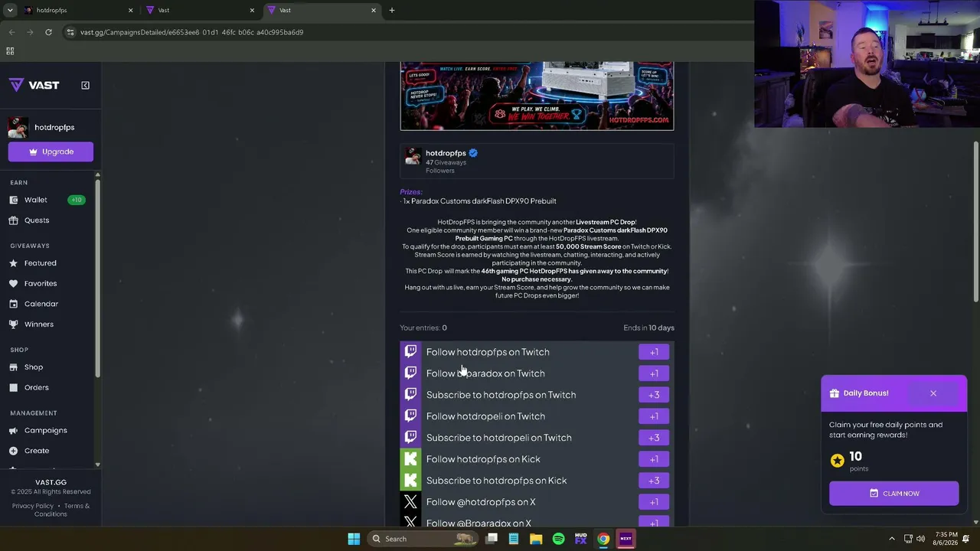The width and height of the screenshot is (980, 551).
Task: View the Winners page
Action: (x=38, y=324)
